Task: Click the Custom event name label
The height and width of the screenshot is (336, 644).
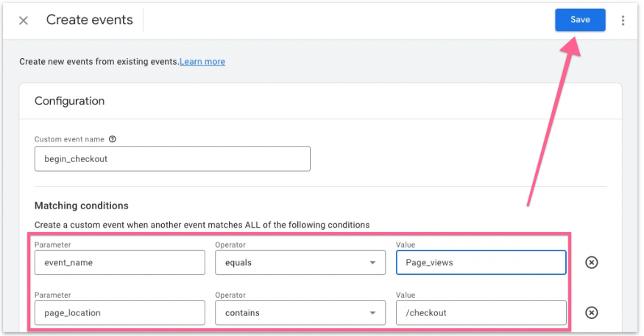Action: tap(70, 139)
